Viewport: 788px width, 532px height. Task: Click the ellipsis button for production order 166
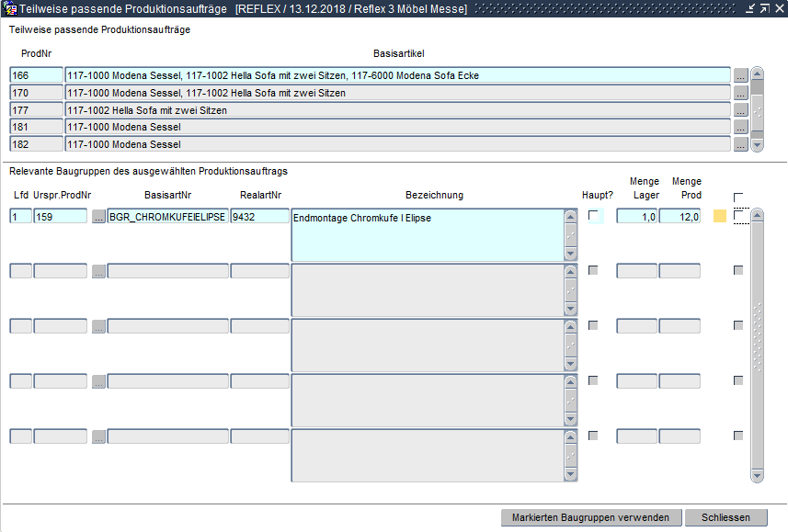click(x=740, y=75)
